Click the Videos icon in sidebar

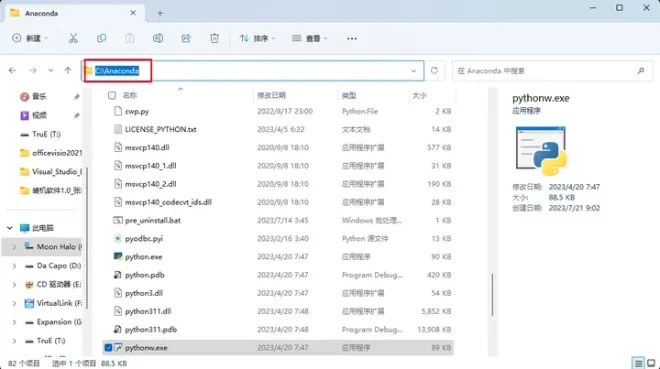click(x=24, y=115)
